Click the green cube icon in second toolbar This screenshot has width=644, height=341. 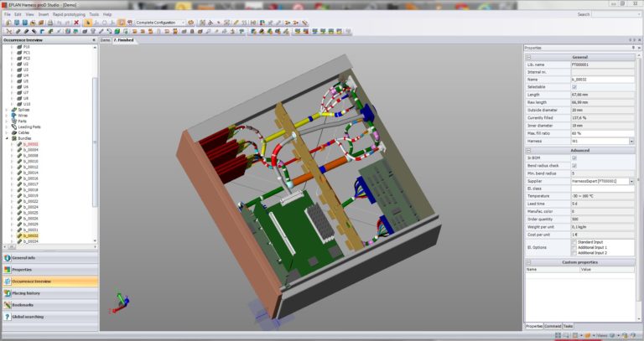(117, 31)
